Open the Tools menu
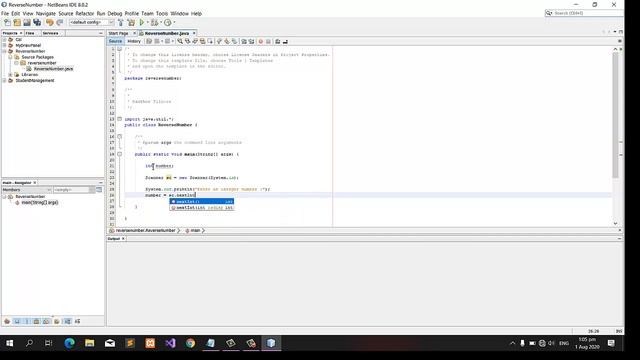Screen dimensions: 640x360 162,13
